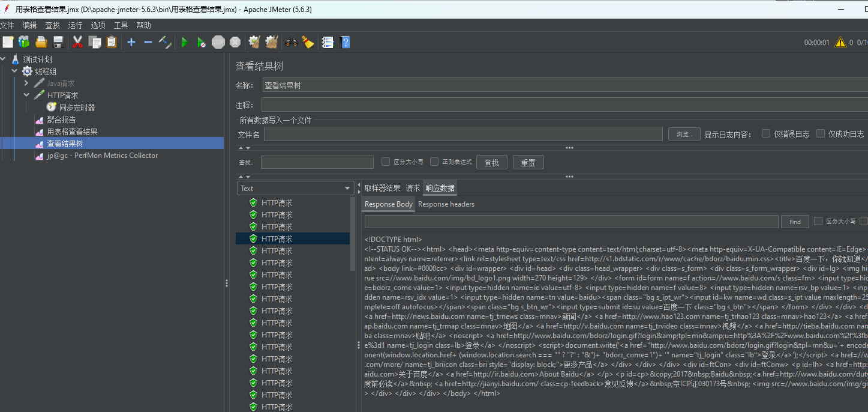The image size is (868, 412).
Task: Save the test plan with floppy icon
Action: click(58, 42)
